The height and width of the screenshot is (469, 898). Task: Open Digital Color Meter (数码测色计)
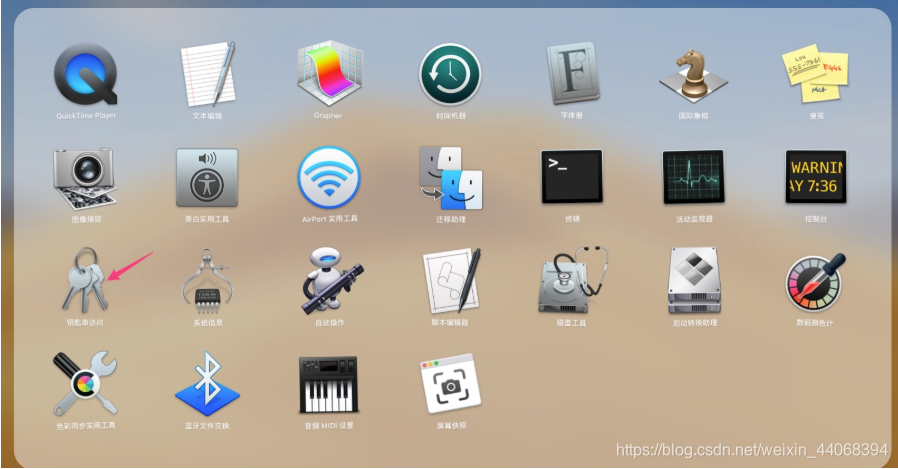tap(816, 282)
